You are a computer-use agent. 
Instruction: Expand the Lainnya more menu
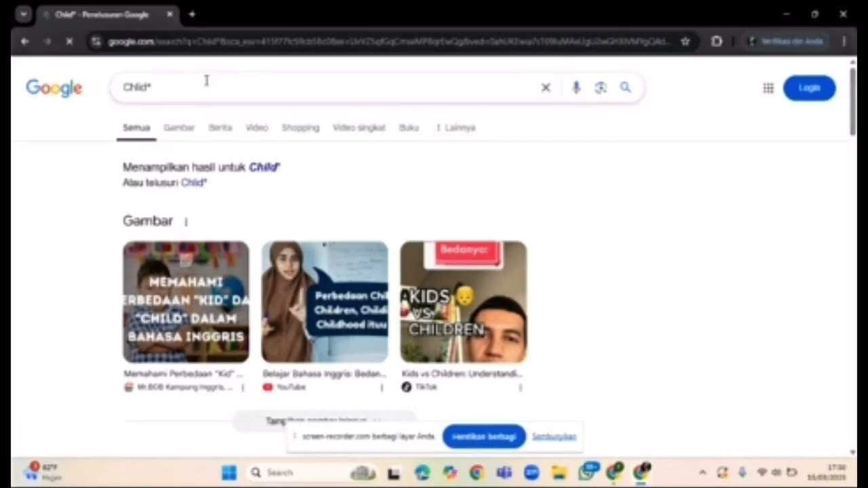tap(456, 127)
